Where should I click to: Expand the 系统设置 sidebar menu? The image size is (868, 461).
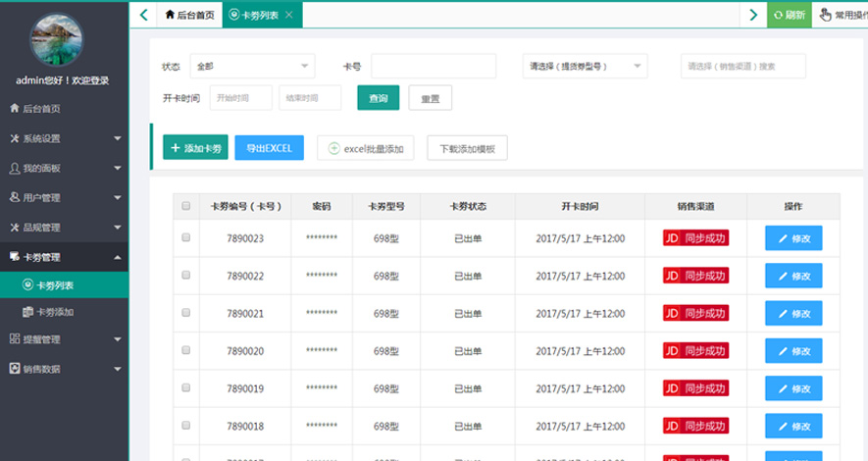pos(64,138)
